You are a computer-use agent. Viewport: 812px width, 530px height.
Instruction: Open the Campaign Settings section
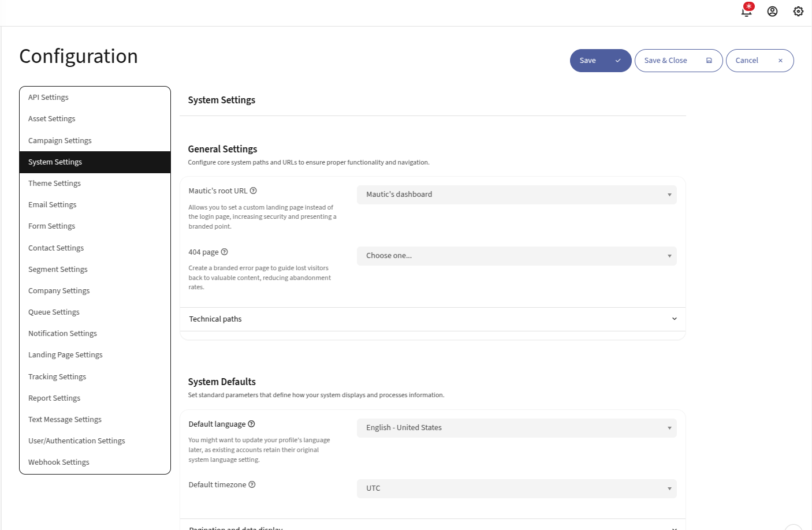(59, 140)
